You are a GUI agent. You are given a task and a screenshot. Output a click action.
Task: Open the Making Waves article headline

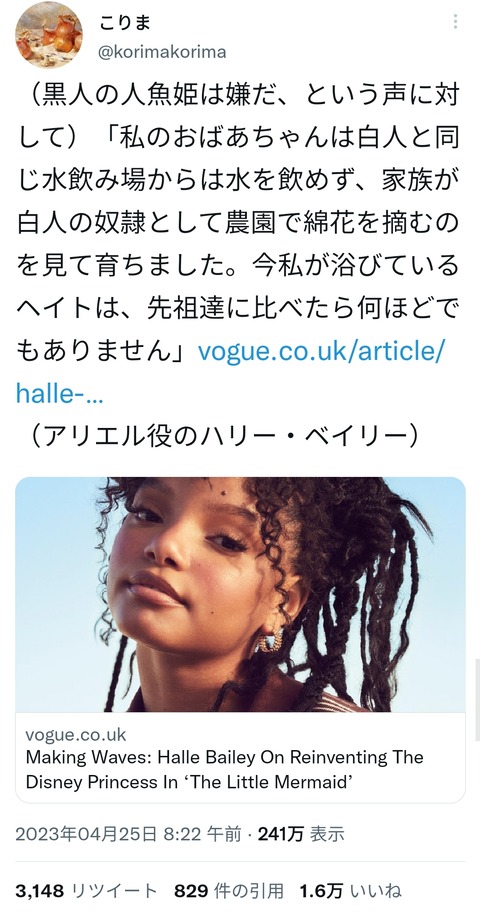click(x=224, y=770)
